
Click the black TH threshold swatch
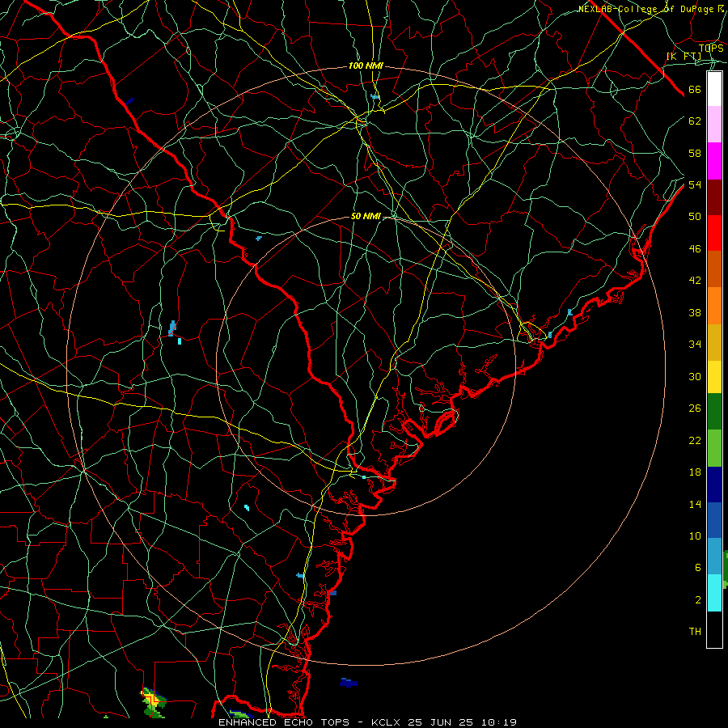click(x=714, y=629)
